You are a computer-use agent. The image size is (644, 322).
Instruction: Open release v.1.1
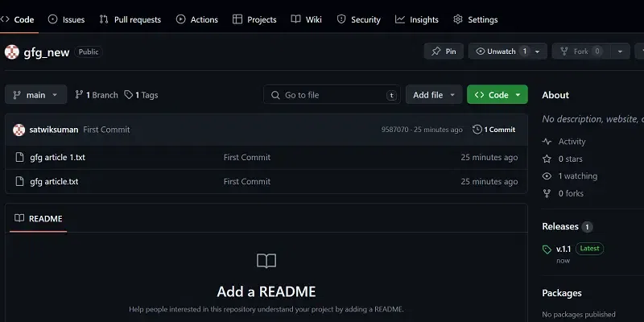(x=563, y=249)
